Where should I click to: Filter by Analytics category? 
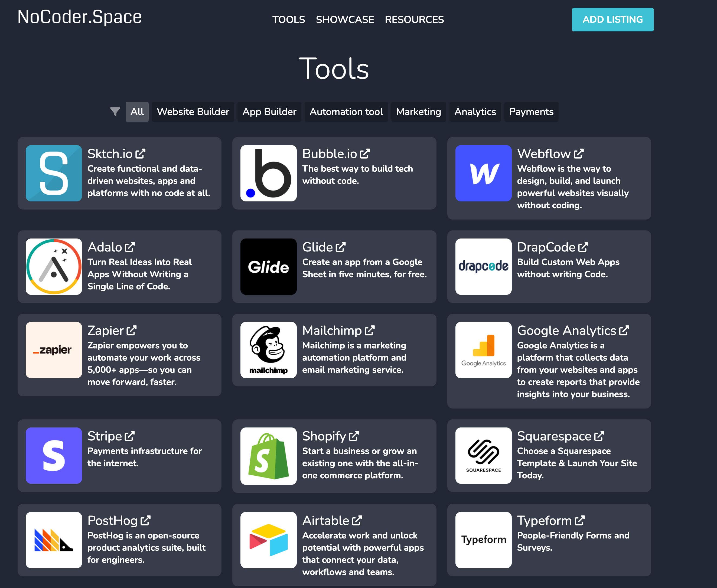tap(475, 112)
